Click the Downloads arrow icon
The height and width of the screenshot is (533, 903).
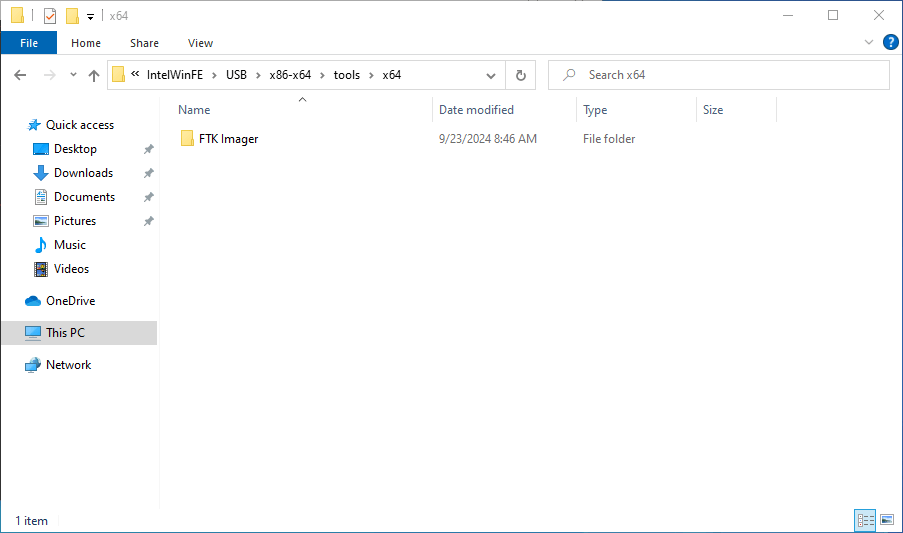(40, 173)
